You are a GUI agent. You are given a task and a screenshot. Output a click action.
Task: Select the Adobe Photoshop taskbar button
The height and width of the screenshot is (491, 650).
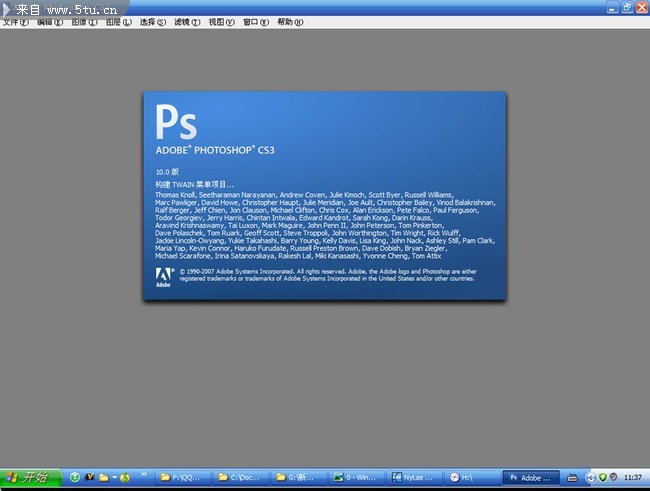click(534, 477)
